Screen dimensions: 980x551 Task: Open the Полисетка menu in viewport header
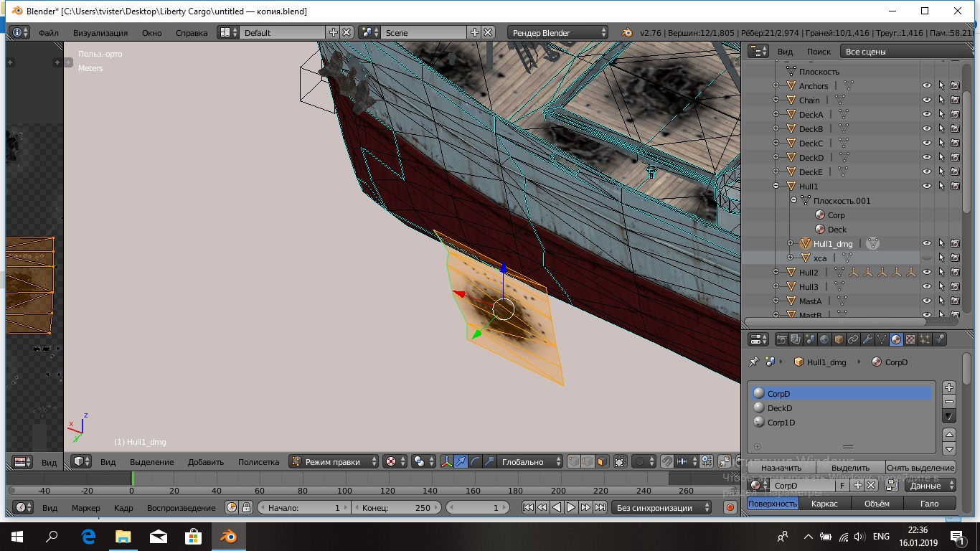[x=258, y=462]
